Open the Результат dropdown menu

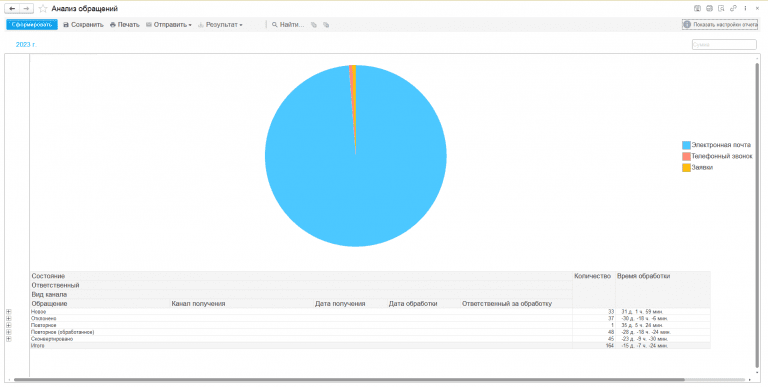[220, 24]
